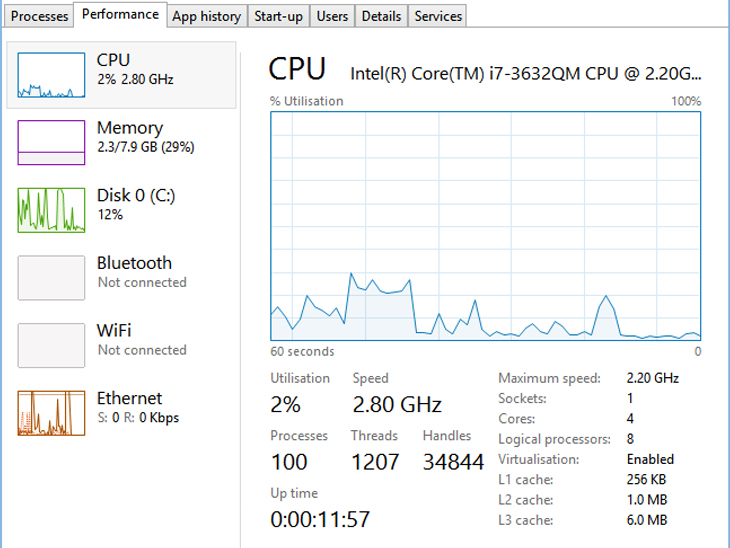
Task: Click the Bluetooth thumbnail box
Action: 51,278
